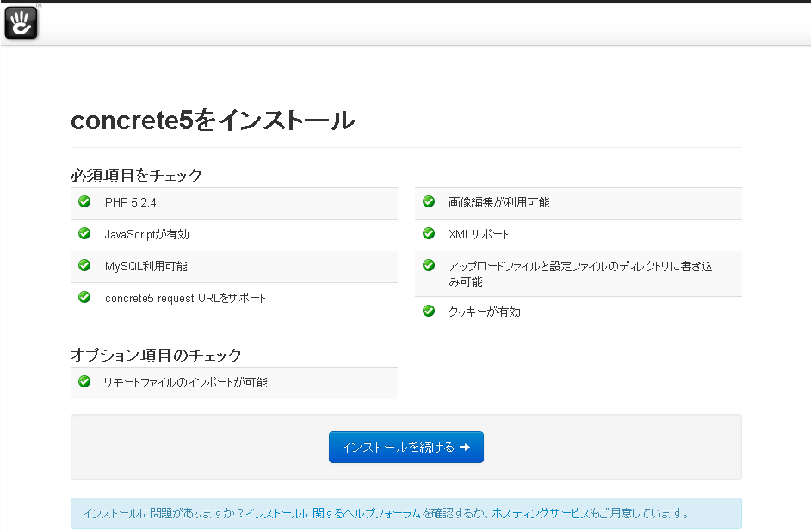811x532 pixels.
Task: Click the green check icon for JavaScriptが有効
Action: (84, 233)
